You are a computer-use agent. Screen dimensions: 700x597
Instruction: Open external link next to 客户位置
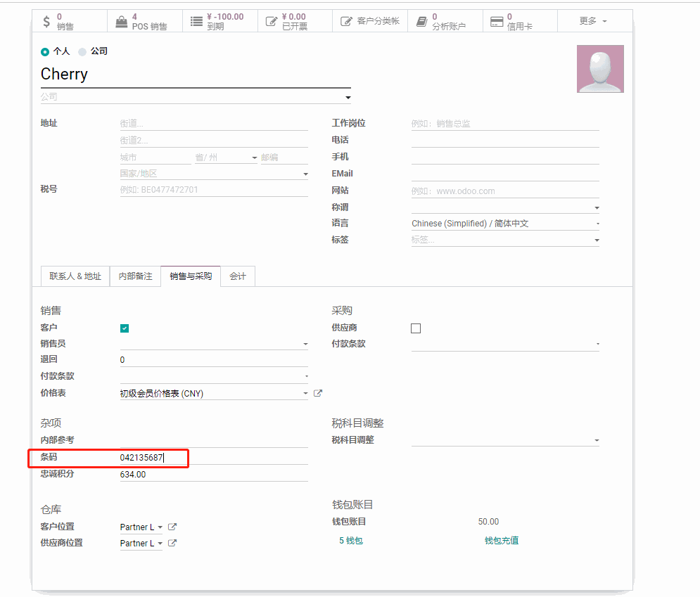coord(172,527)
